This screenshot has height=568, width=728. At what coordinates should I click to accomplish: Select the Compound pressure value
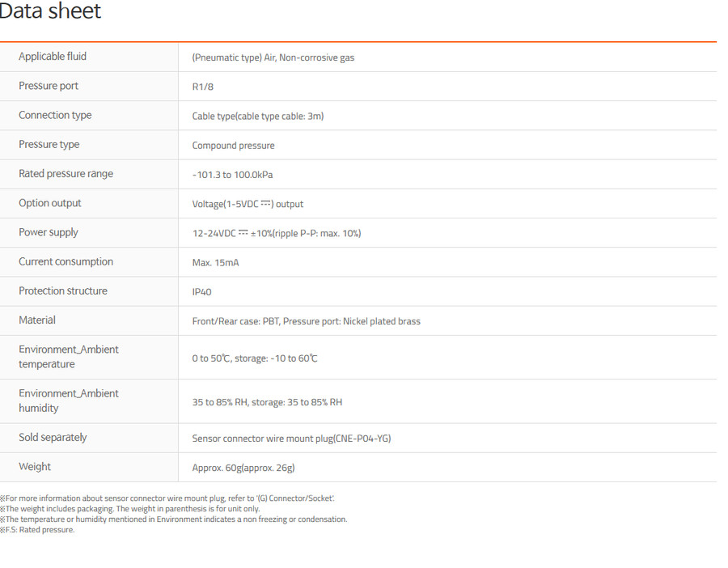[x=233, y=146]
